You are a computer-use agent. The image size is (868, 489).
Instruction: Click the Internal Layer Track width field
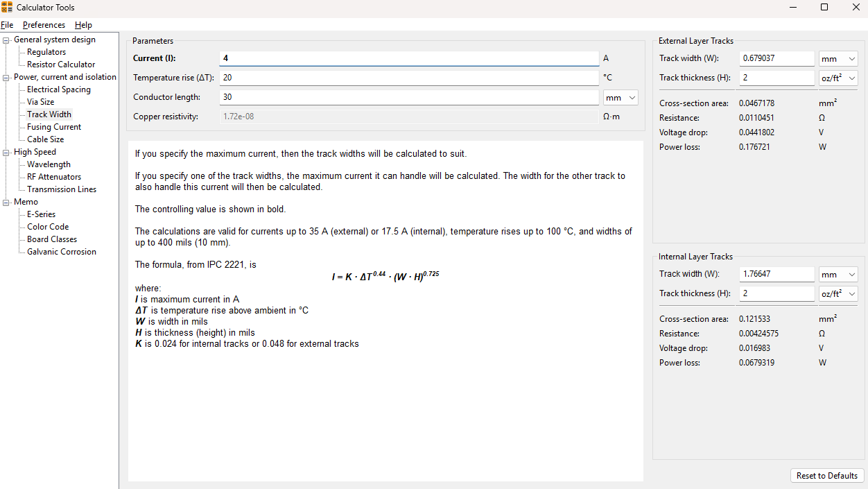(x=776, y=274)
